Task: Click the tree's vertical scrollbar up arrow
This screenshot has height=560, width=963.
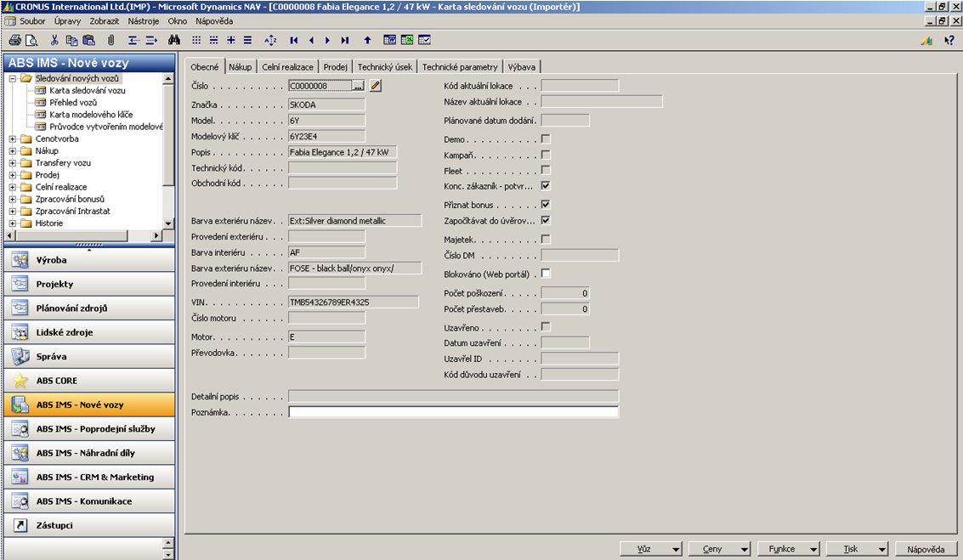Action: pyautogui.click(x=168, y=78)
